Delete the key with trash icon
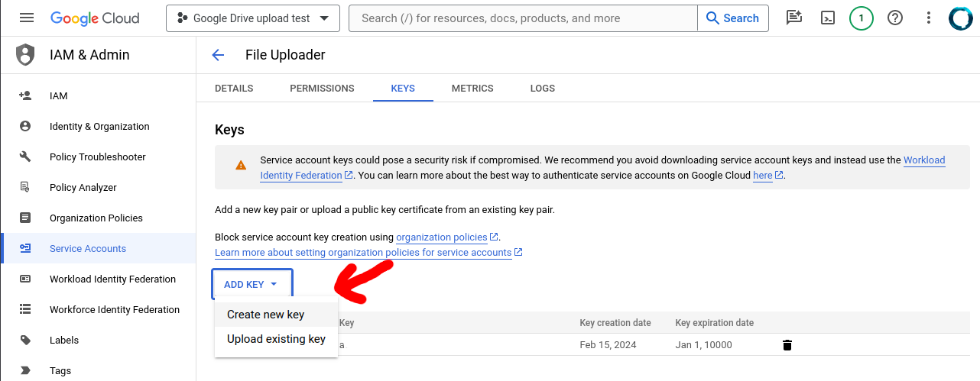Image resolution: width=980 pixels, height=381 pixels. 787,345
